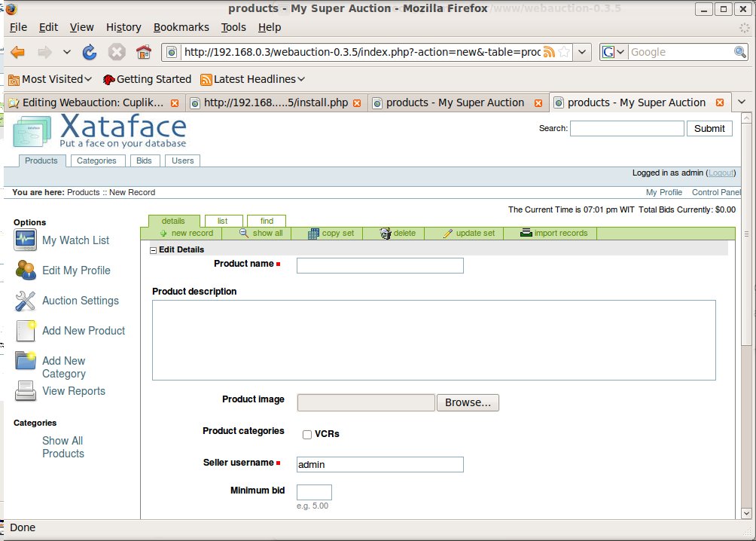Viewport: 756px width, 541px height.
Task: Click the My Watch List monitor icon
Action: click(26, 240)
